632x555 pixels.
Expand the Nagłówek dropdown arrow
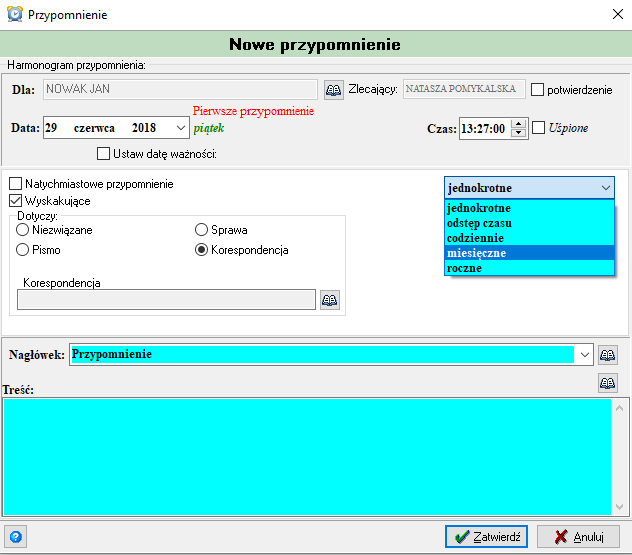point(584,355)
